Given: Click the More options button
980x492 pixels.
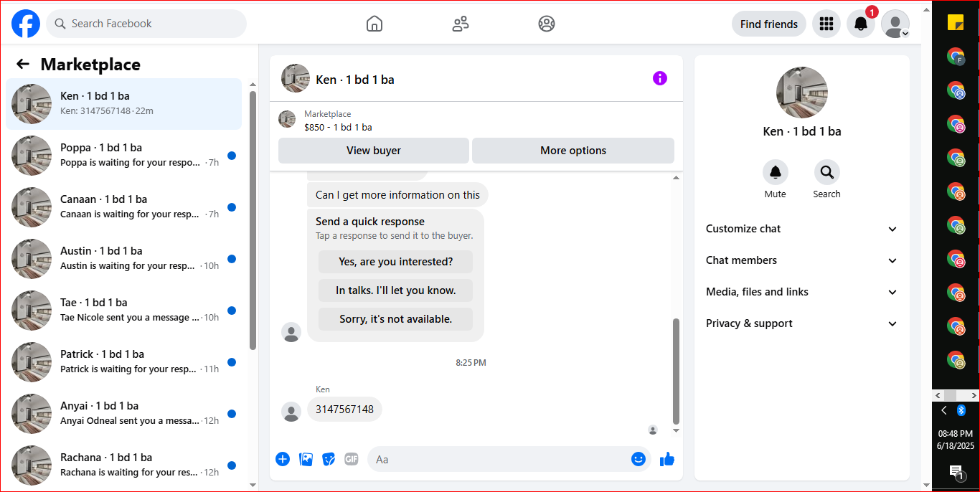Looking at the screenshot, I should 573,151.
